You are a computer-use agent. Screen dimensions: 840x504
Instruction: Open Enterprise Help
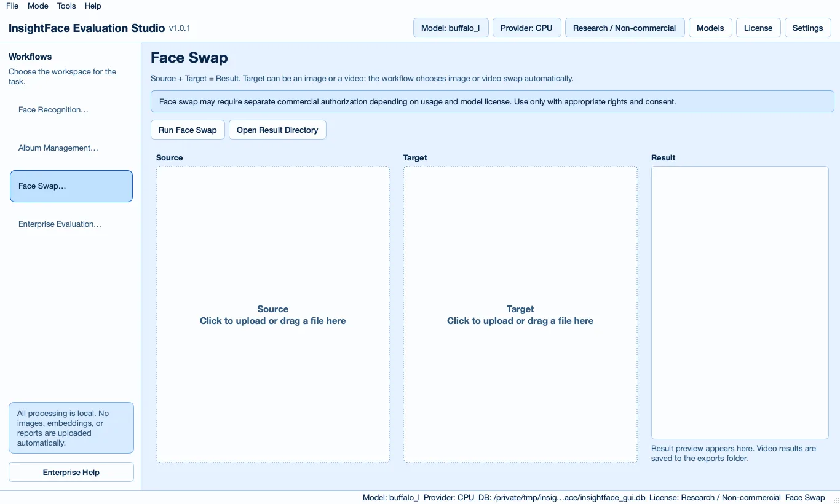pyautogui.click(x=71, y=472)
